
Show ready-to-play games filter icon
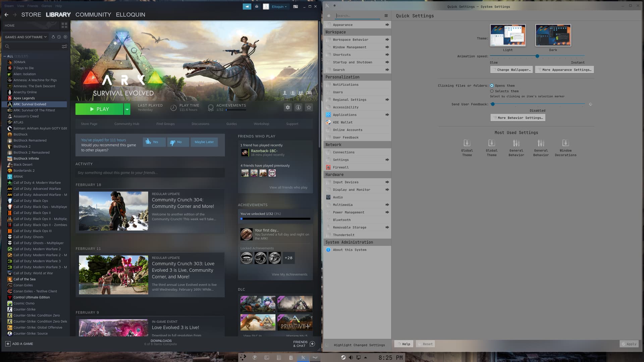point(65,37)
